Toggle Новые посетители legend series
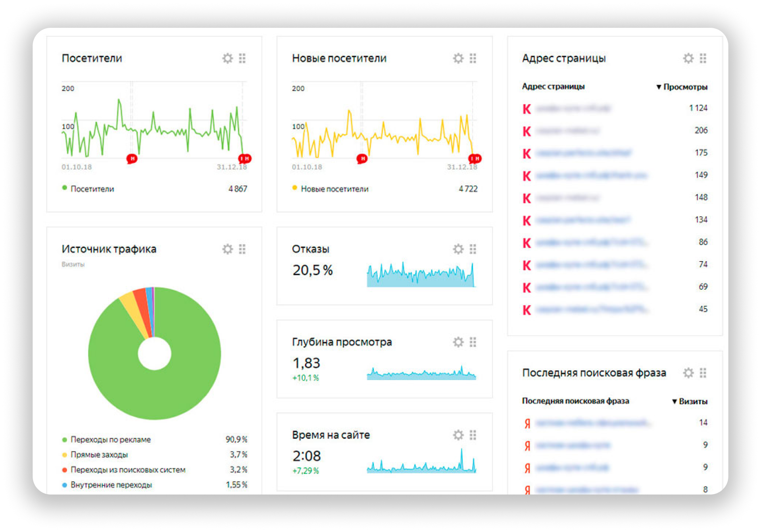Image resolution: width=761 pixels, height=532 pixels. tap(330, 189)
